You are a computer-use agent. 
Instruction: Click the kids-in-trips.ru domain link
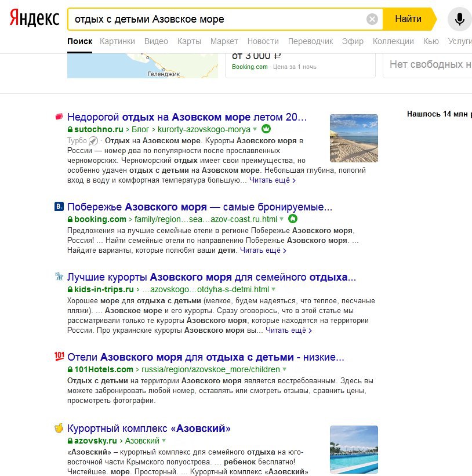104,289
